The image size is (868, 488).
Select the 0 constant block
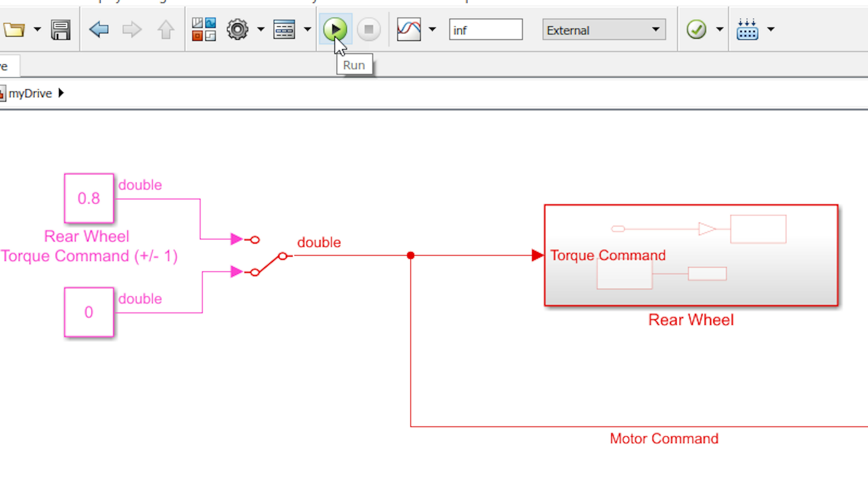pyautogui.click(x=89, y=312)
